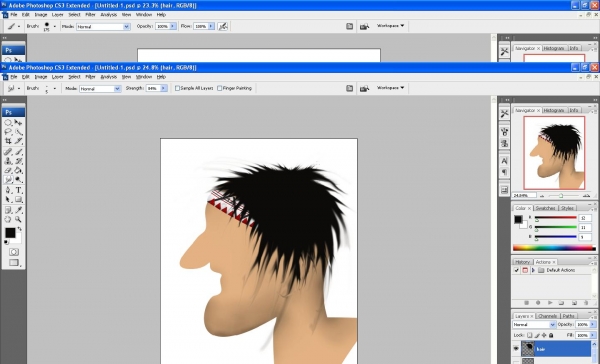Open Image menu in back window

click(x=41, y=15)
